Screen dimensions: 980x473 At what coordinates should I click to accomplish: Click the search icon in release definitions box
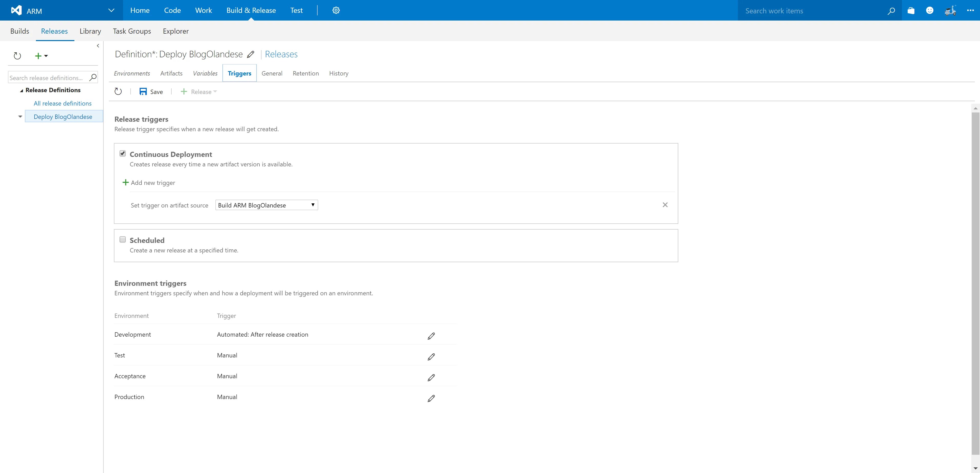[93, 77]
